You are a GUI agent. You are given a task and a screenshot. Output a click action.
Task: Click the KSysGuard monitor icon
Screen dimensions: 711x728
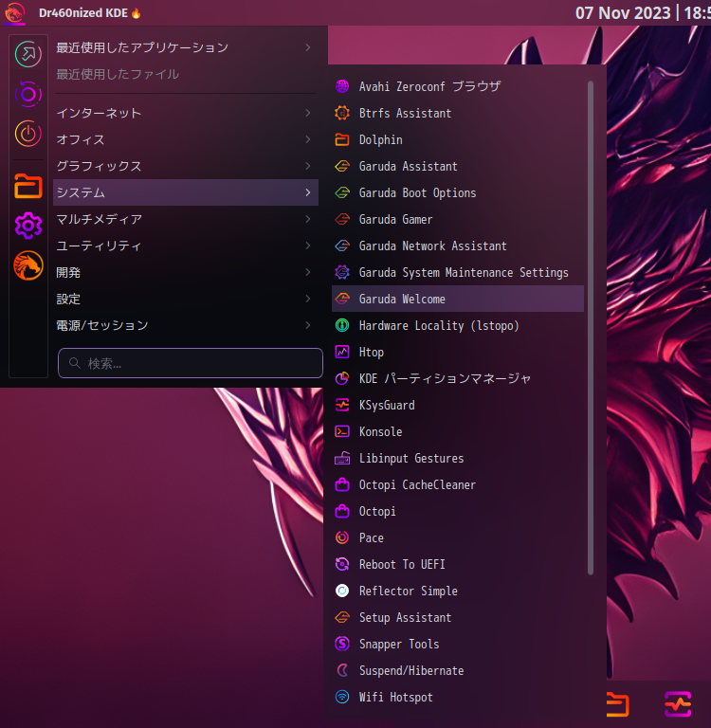342,405
